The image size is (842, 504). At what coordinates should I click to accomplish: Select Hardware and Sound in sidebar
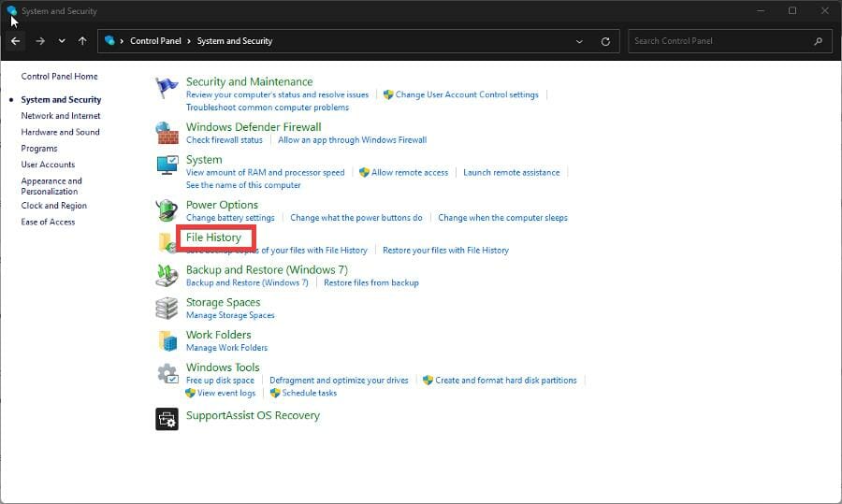(60, 132)
